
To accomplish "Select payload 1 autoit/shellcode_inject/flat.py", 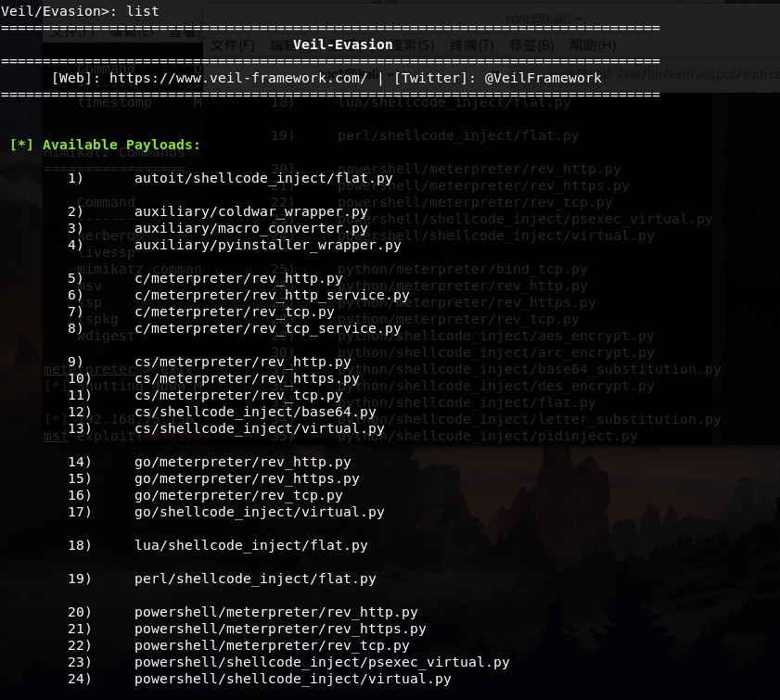I will point(263,178).
